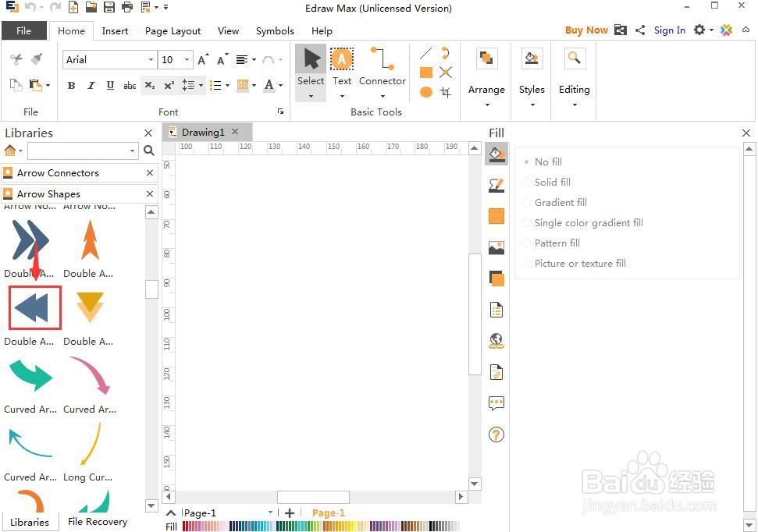Open the Help tab
The height and width of the screenshot is (532, 758).
click(x=322, y=31)
